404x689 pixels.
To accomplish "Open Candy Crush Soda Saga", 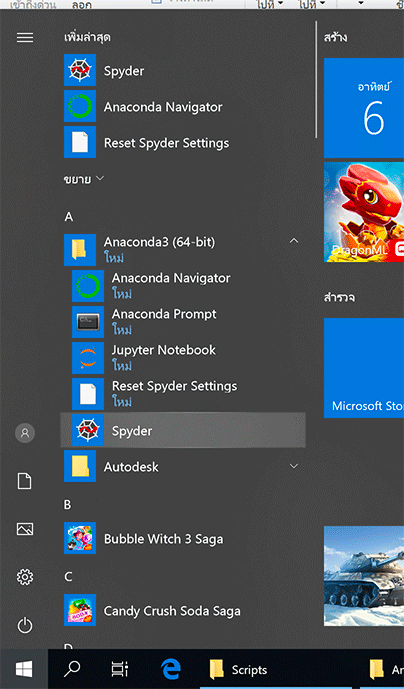I will [182, 610].
